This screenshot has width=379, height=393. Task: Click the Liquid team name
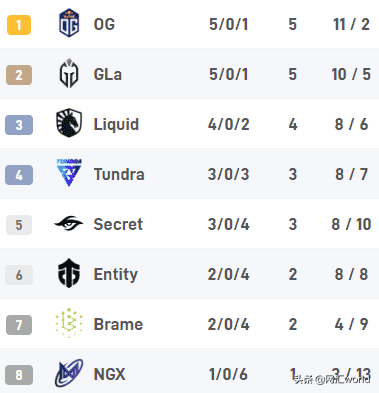tap(116, 125)
